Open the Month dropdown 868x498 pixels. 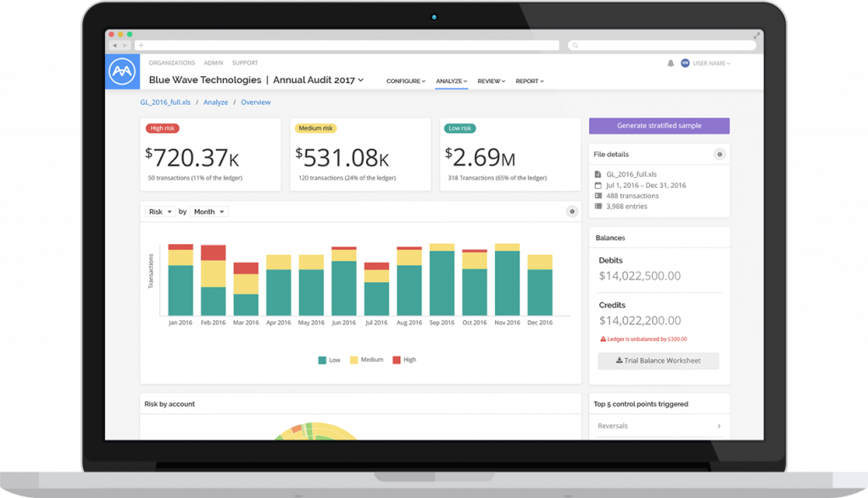[209, 212]
